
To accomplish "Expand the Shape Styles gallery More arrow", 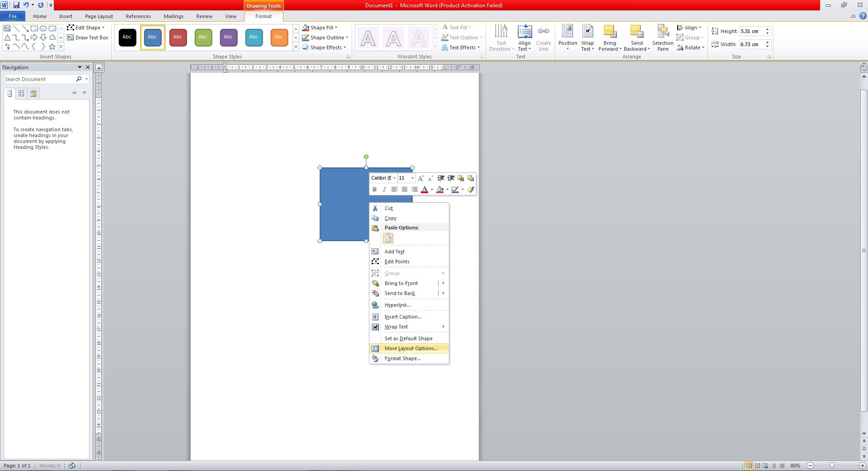I will click(296, 47).
